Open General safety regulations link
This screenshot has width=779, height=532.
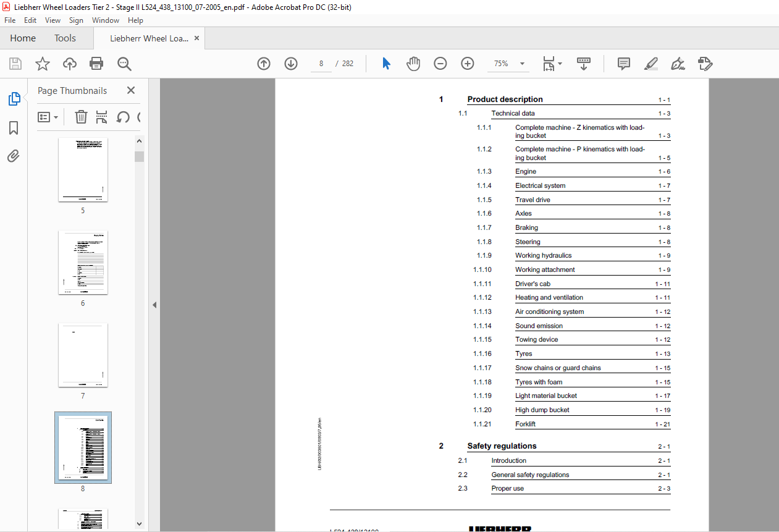point(531,475)
